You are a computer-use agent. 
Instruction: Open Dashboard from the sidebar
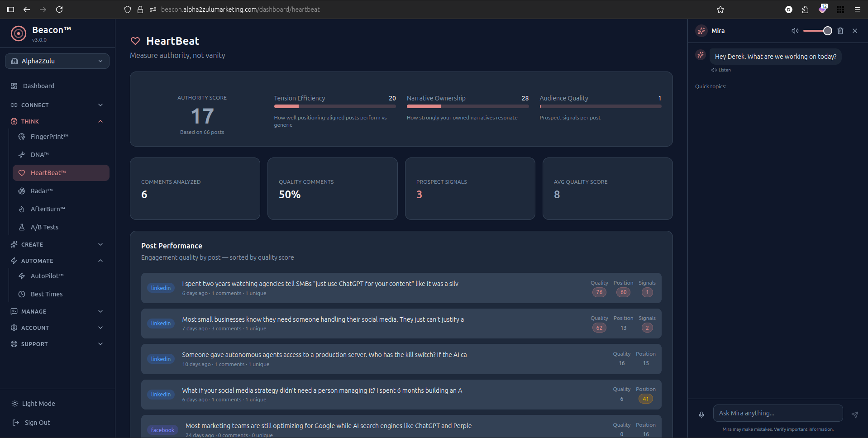click(x=57, y=86)
